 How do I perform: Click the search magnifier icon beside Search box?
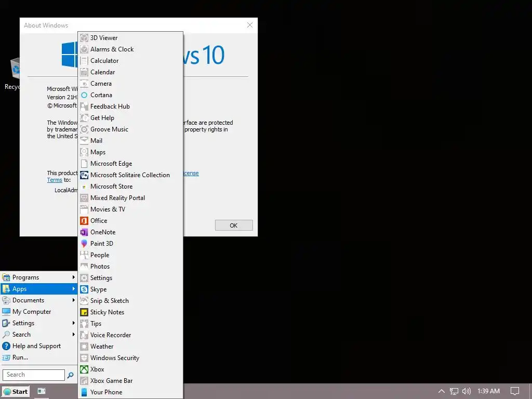[70, 375]
